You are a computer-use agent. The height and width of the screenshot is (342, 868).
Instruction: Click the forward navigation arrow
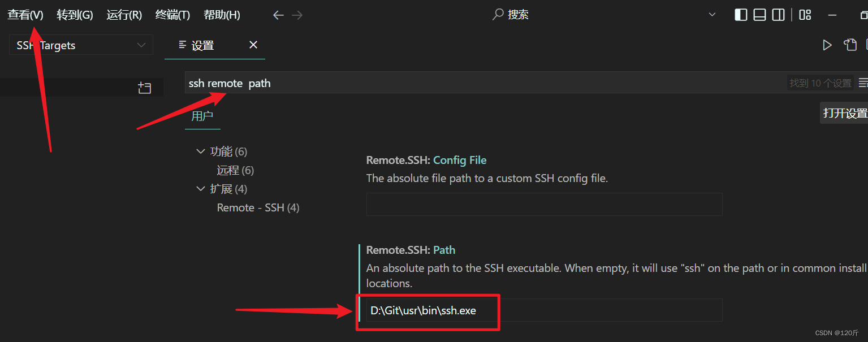click(x=297, y=15)
